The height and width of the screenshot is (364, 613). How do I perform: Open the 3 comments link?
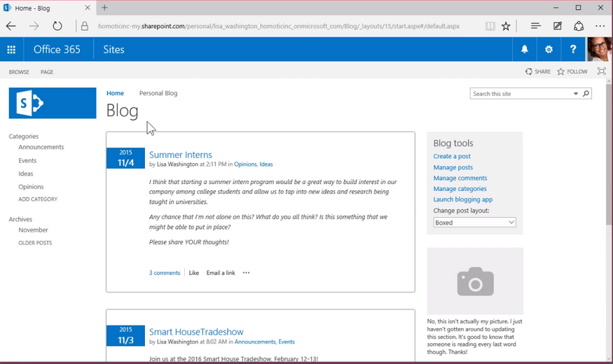point(165,272)
